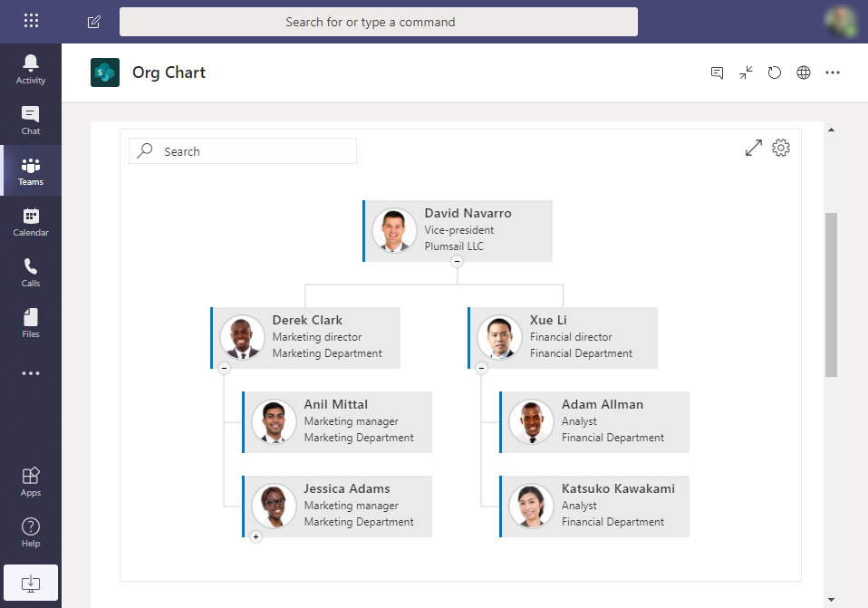Viewport: 868px width, 608px height.
Task: Expand hidden reports under Jessica Adams
Action: coord(256,536)
